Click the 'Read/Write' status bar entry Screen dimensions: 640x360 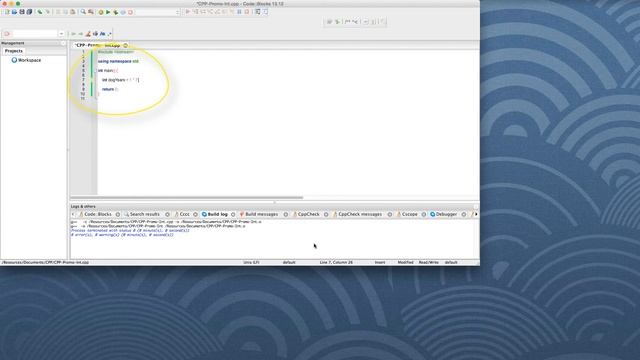[429, 262]
